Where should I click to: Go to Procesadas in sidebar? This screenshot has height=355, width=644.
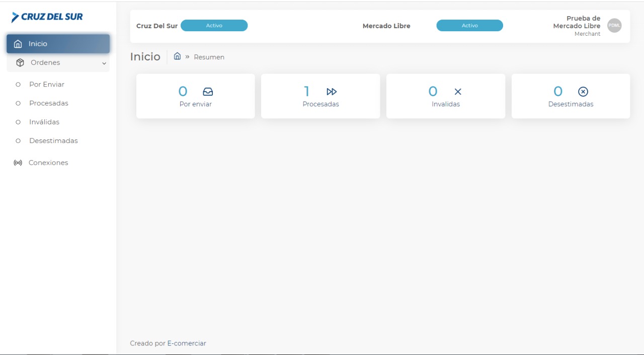point(49,103)
